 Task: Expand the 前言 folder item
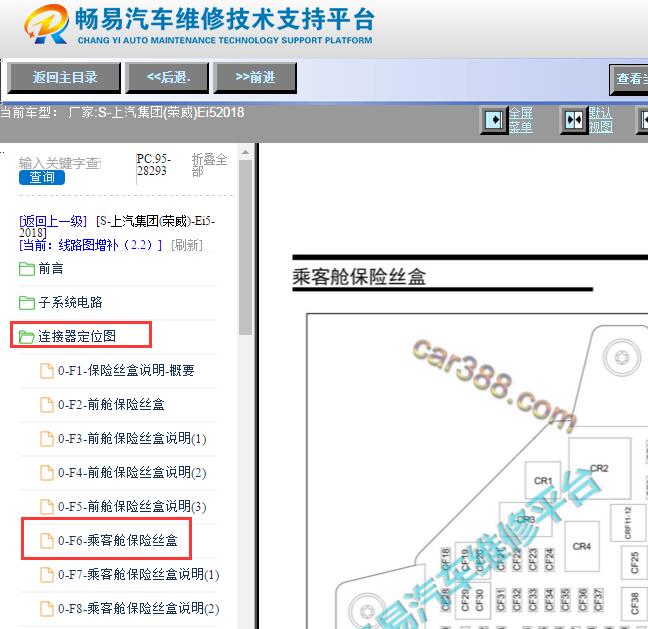point(51,269)
